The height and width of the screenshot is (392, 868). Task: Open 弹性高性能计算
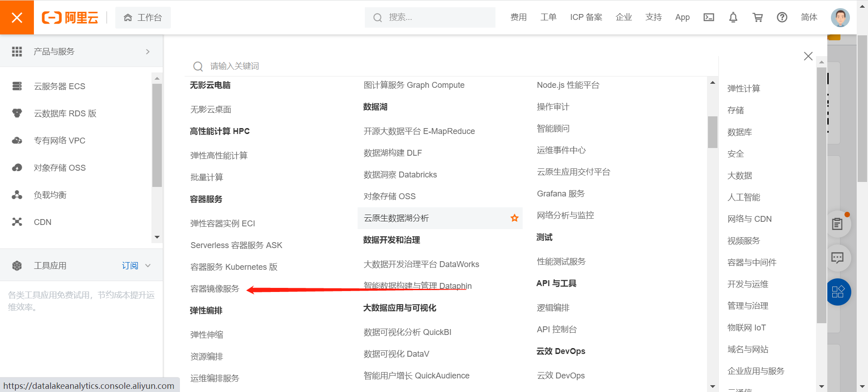click(219, 156)
